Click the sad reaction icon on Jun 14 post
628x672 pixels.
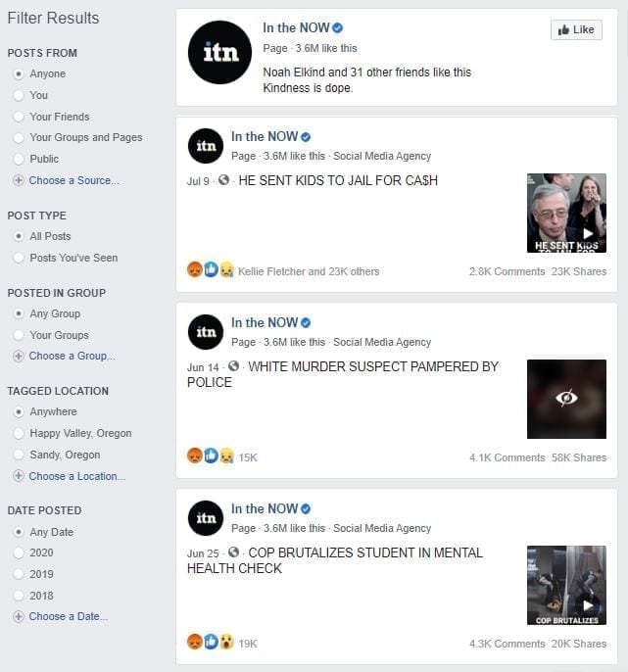click(226, 456)
